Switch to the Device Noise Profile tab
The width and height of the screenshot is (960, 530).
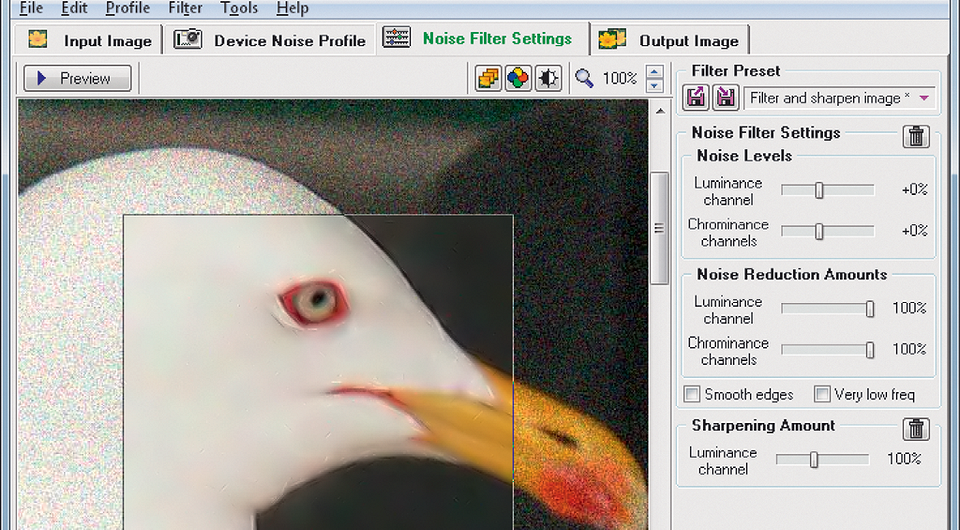(270, 40)
